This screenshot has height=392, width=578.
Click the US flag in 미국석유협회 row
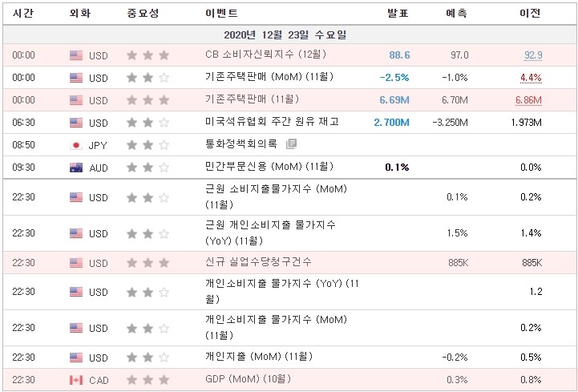[76, 123]
